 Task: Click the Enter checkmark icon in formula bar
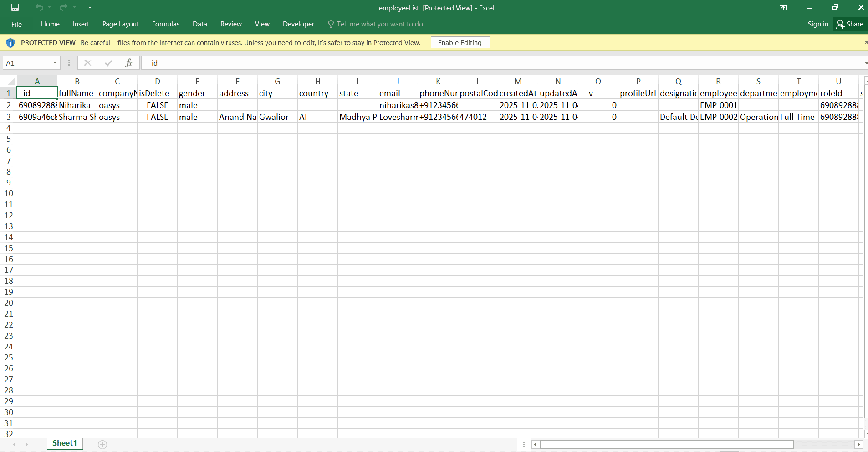[x=108, y=62]
